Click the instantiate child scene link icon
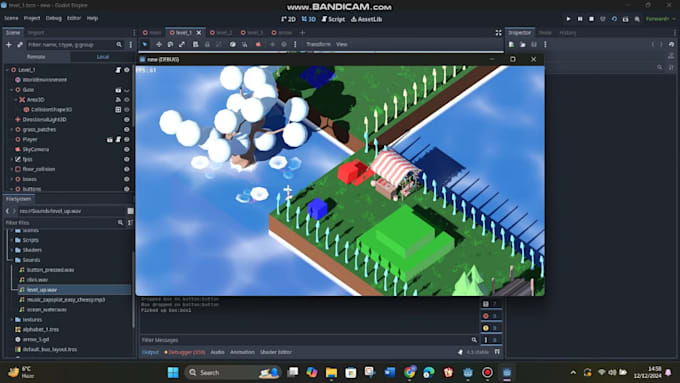 (x=20, y=45)
